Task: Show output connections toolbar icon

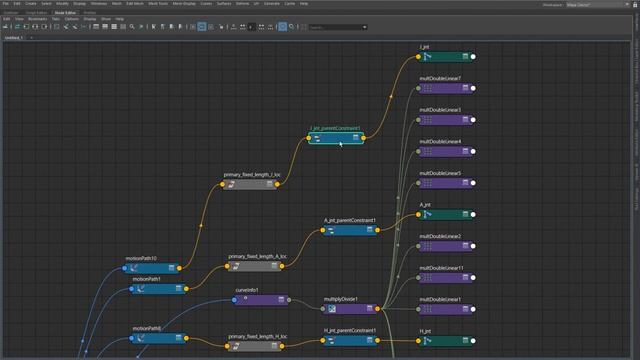Action: (x=44, y=27)
